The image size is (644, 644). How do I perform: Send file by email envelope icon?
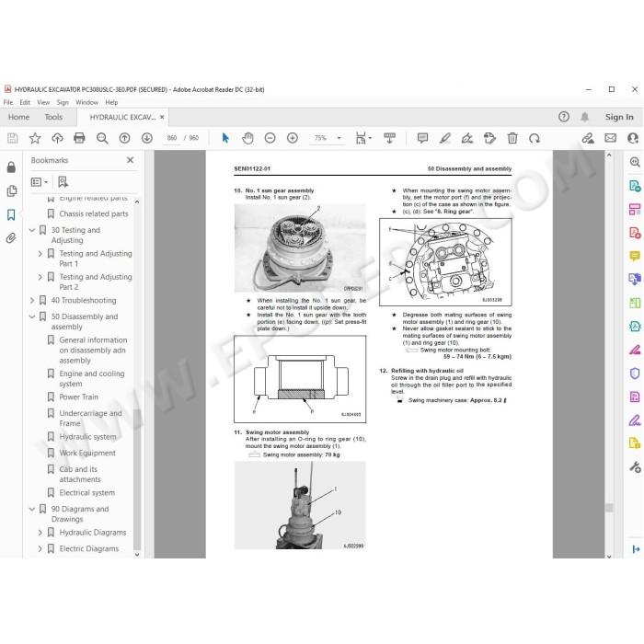(610, 138)
